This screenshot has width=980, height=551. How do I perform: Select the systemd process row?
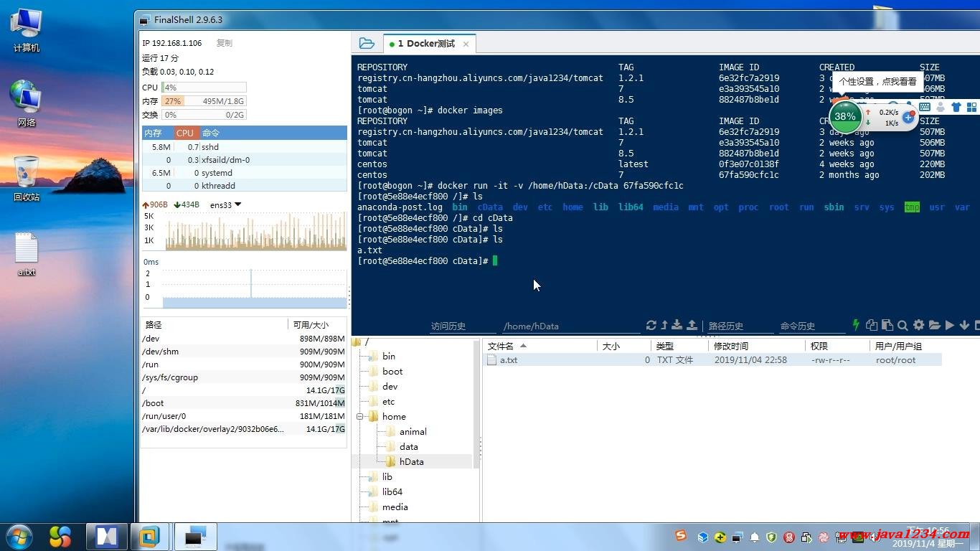[x=244, y=173]
